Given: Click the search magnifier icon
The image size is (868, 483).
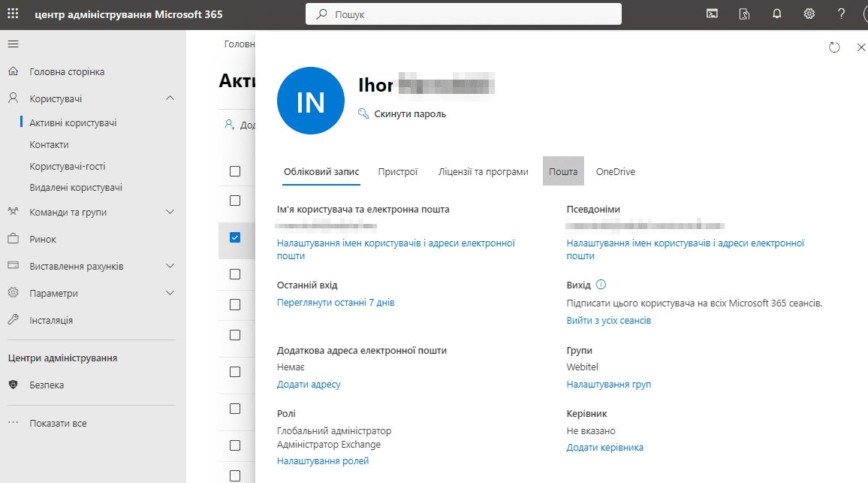Looking at the screenshot, I should point(321,14).
